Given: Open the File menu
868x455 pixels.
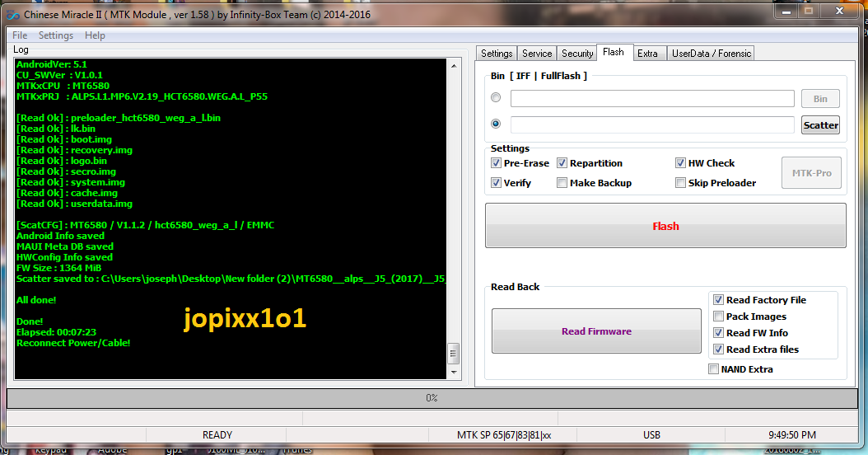Looking at the screenshot, I should [x=20, y=35].
